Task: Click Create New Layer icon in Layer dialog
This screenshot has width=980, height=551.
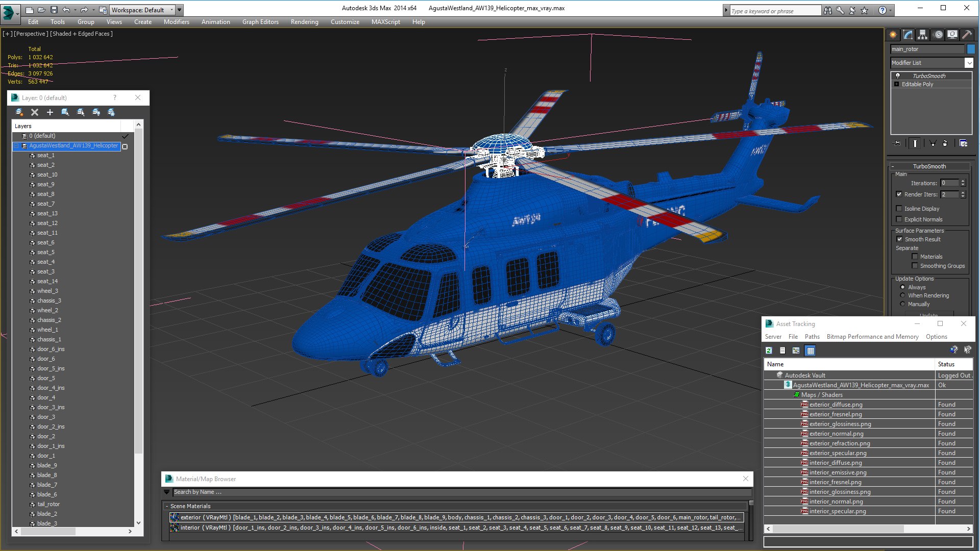Action: [x=19, y=112]
